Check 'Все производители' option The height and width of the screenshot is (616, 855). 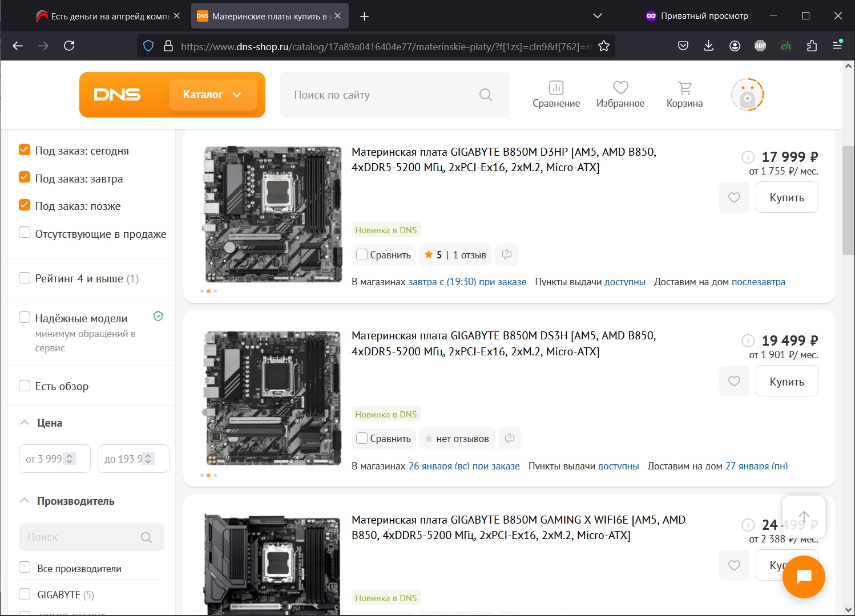(x=25, y=568)
